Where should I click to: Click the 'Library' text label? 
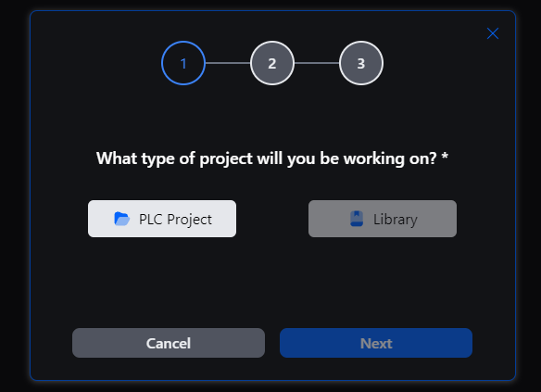pyautogui.click(x=396, y=220)
